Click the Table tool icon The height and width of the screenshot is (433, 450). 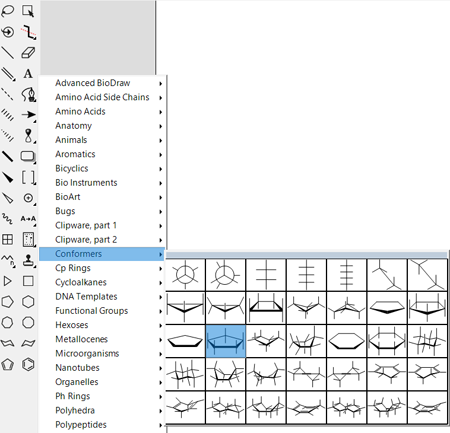(8, 240)
